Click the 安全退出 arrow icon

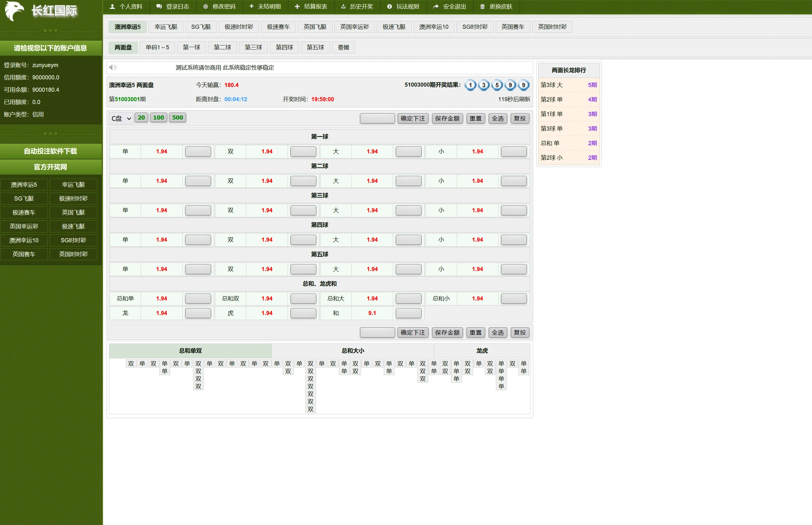click(x=436, y=6)
